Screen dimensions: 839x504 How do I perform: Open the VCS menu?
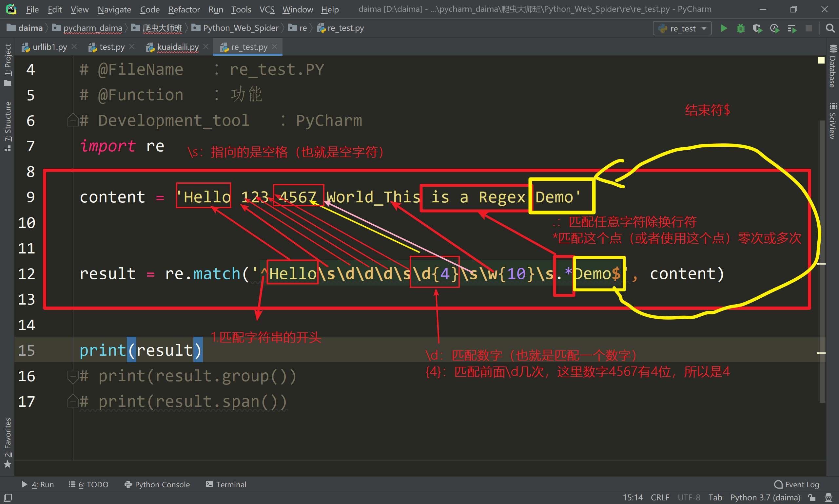click(267, 9)
